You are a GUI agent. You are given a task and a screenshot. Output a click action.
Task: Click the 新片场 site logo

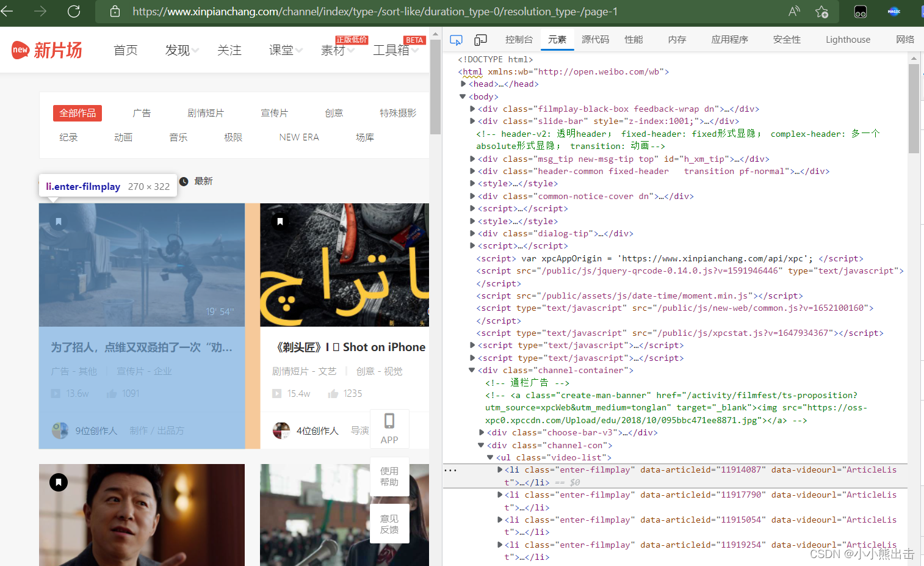(x=47, y=50)
